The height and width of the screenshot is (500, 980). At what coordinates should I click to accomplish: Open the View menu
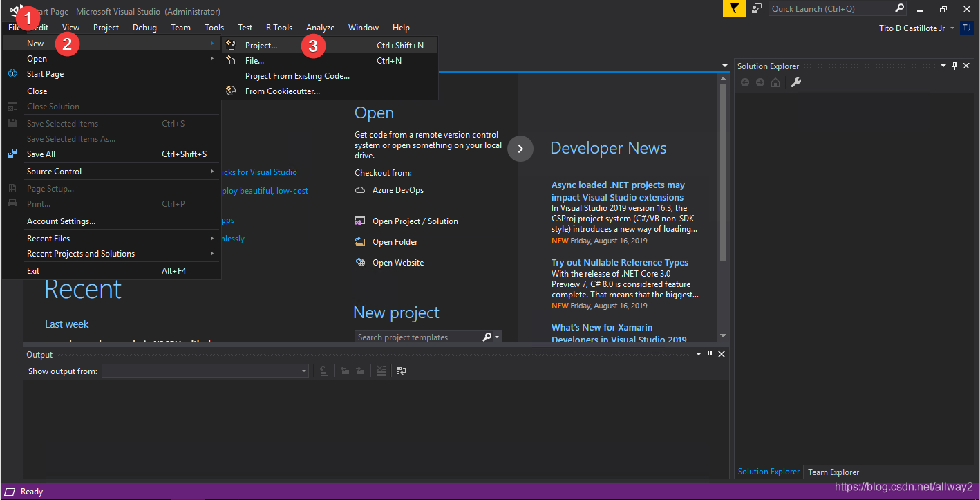tap(70, 28)
